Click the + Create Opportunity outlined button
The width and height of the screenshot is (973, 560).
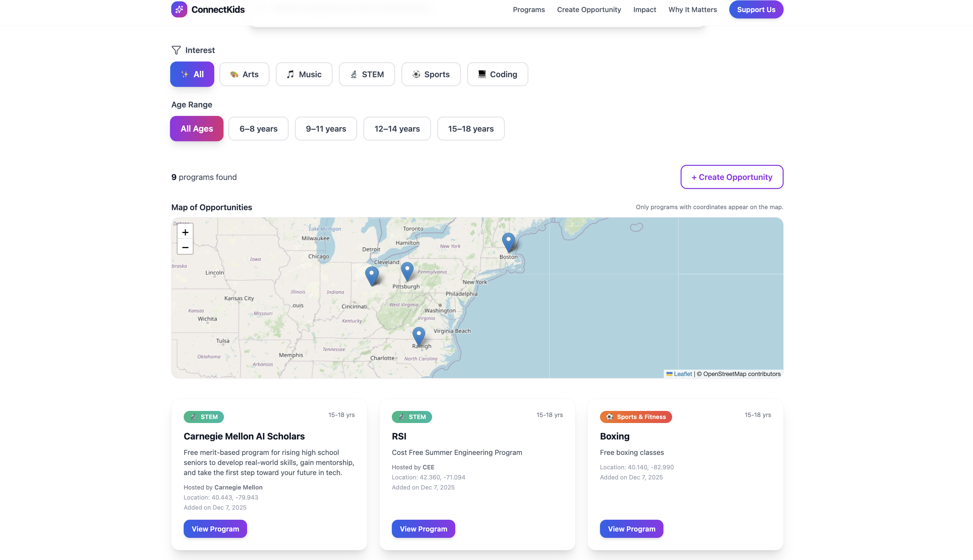(732, 177)
